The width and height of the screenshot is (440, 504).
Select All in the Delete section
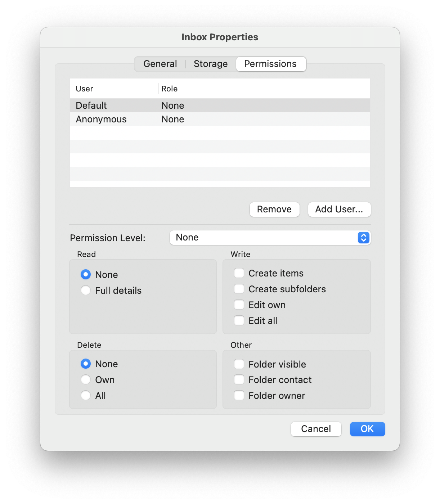85,395
